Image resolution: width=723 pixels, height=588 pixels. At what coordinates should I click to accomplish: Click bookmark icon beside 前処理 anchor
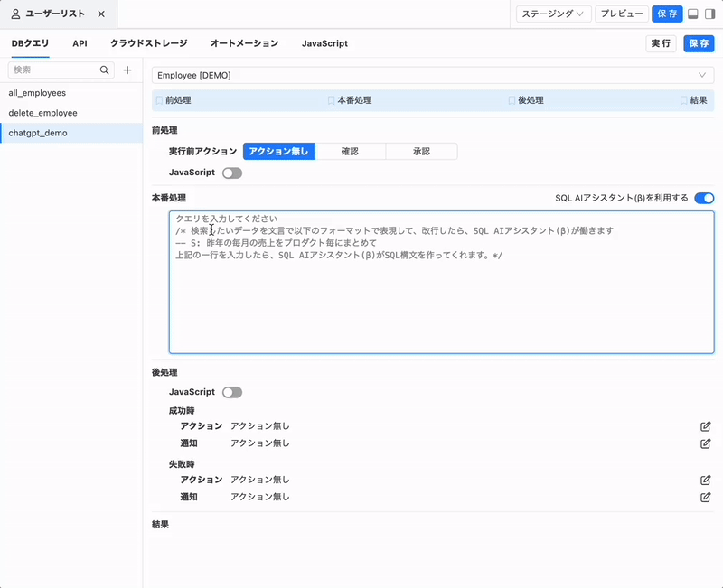coord(159,100)
